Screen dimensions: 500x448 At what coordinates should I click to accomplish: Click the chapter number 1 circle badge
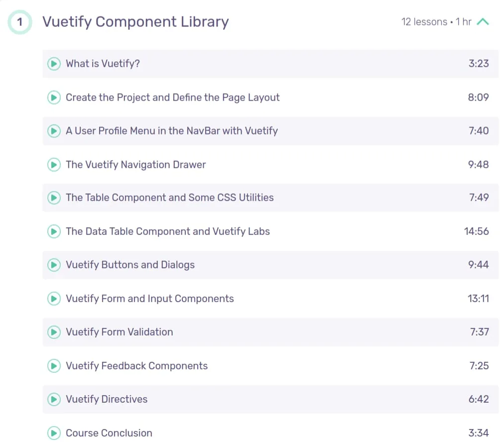[20, 22]
